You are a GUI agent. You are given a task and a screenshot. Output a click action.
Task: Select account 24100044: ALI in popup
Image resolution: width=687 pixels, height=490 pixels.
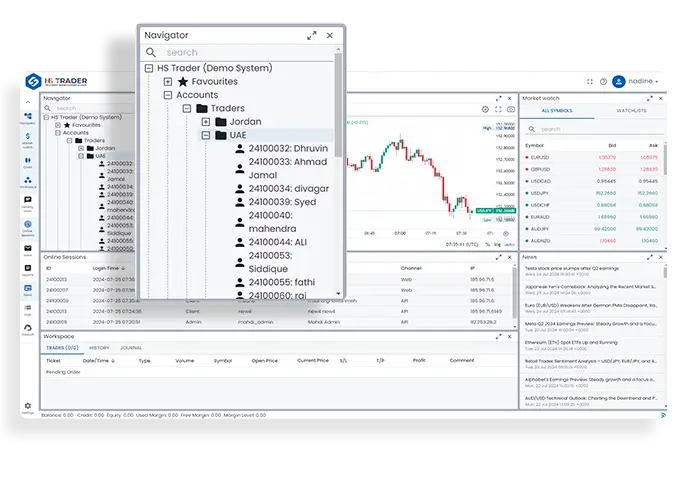pyautogui.click(x=272, y=242)
